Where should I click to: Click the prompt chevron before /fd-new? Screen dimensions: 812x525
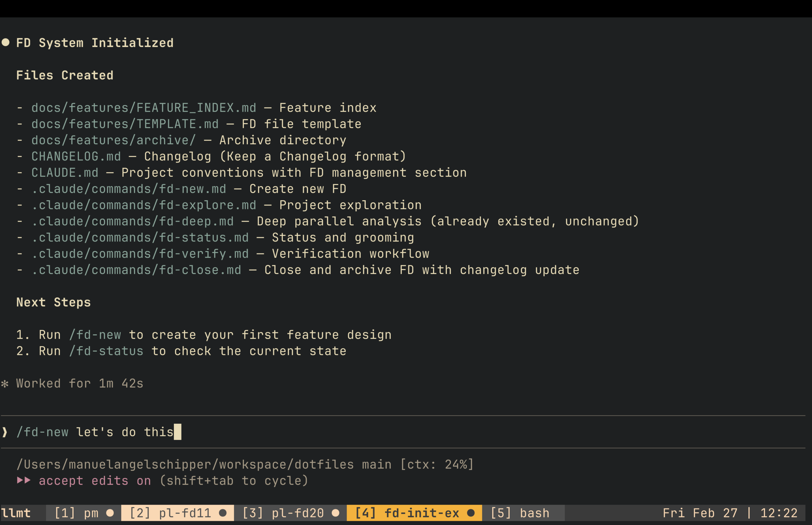tap(5, 432)
